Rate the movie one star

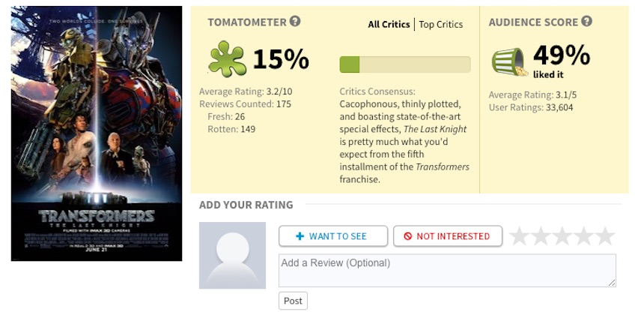click(520, 236)
